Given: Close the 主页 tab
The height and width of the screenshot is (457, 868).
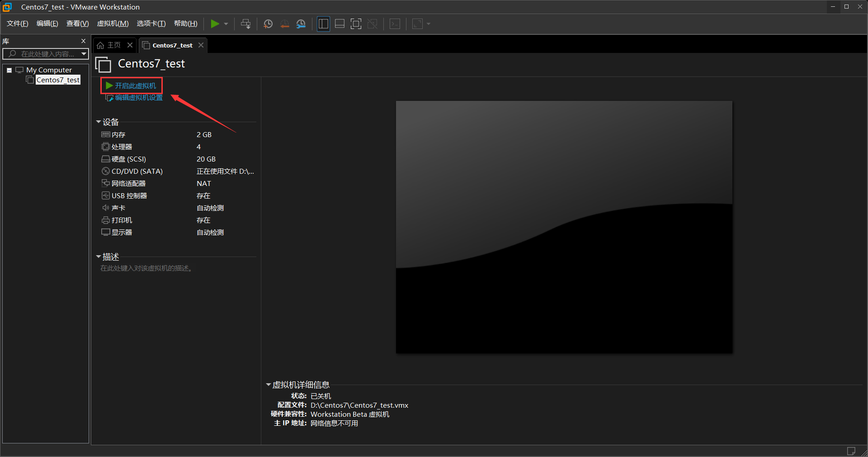Looking at the screenshot, I should 130,45.
